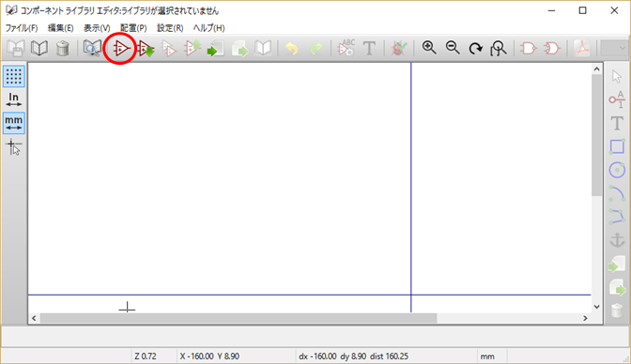631x364 pixels.
Task: Click the 'Z 0.72' zoom status text
Action: [x=146, y=356]
